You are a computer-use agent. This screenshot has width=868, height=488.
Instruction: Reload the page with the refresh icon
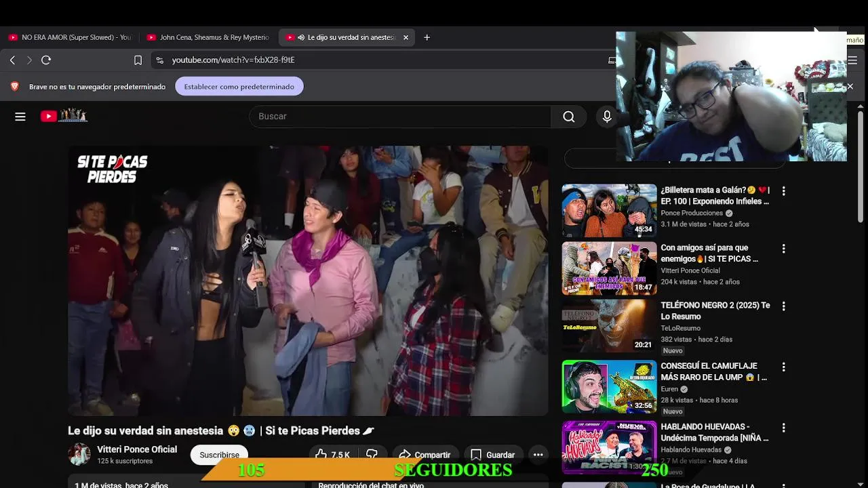point(46,60)
